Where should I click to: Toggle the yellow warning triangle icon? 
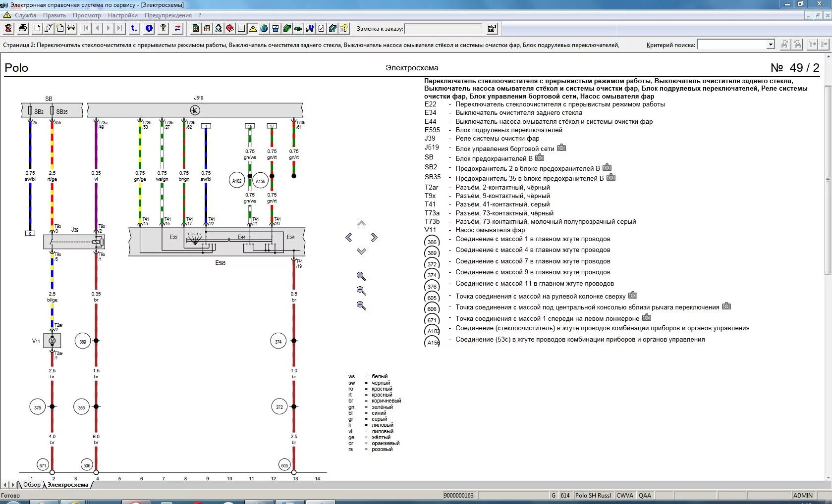253,28
